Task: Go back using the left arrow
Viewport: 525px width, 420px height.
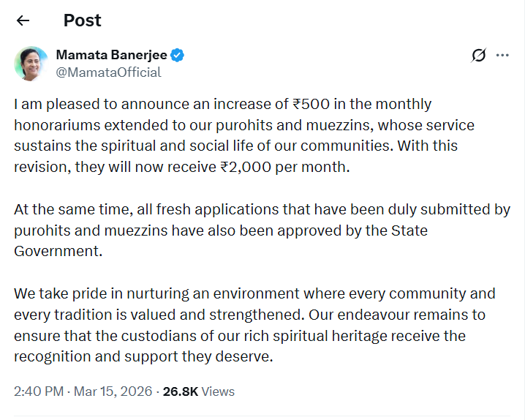Action: pyautogui.click(x=23, y=20)
